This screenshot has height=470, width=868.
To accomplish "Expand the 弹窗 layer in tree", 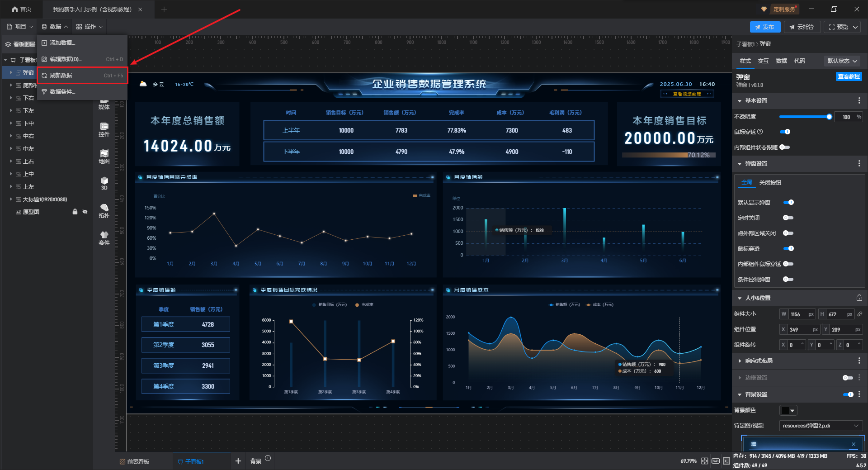I will 11,72.
